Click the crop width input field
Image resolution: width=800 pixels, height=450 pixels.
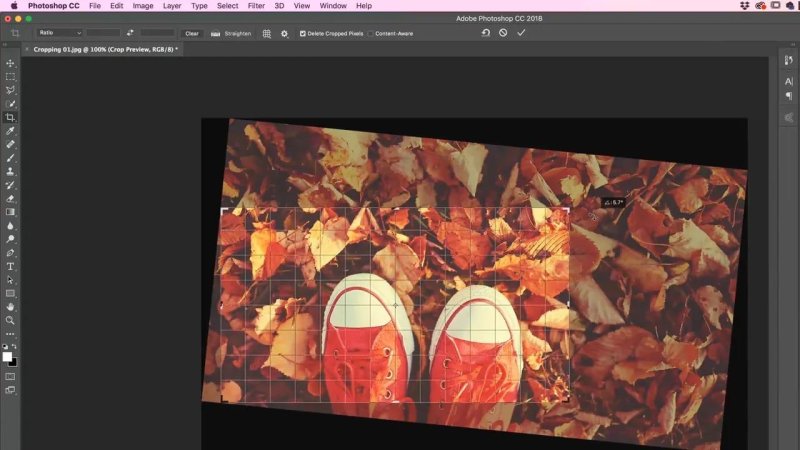[x=103, y=33]
